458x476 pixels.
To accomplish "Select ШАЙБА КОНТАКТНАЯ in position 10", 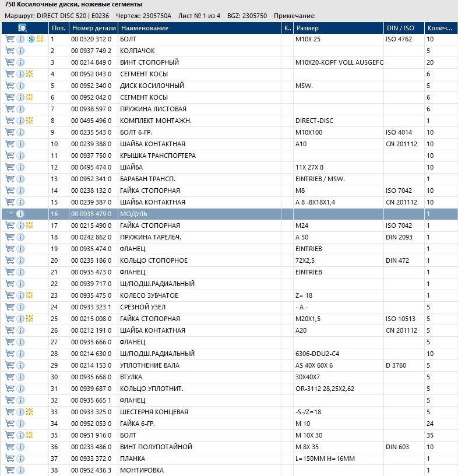I will [152, 144].
